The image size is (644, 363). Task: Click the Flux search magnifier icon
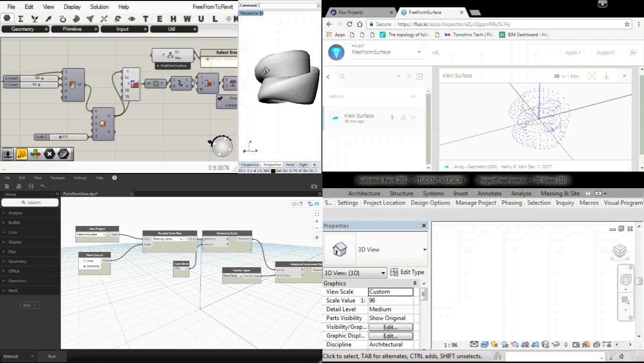click(342, 77)
